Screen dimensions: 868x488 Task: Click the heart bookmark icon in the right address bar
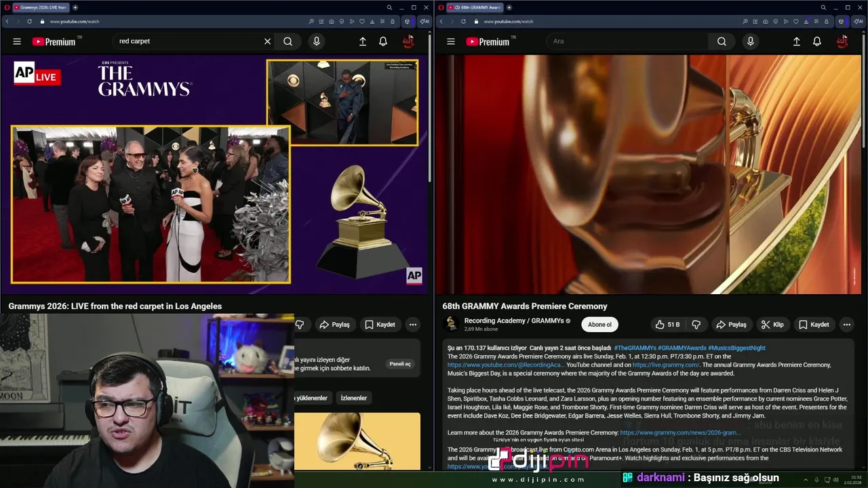coord(796,22)
